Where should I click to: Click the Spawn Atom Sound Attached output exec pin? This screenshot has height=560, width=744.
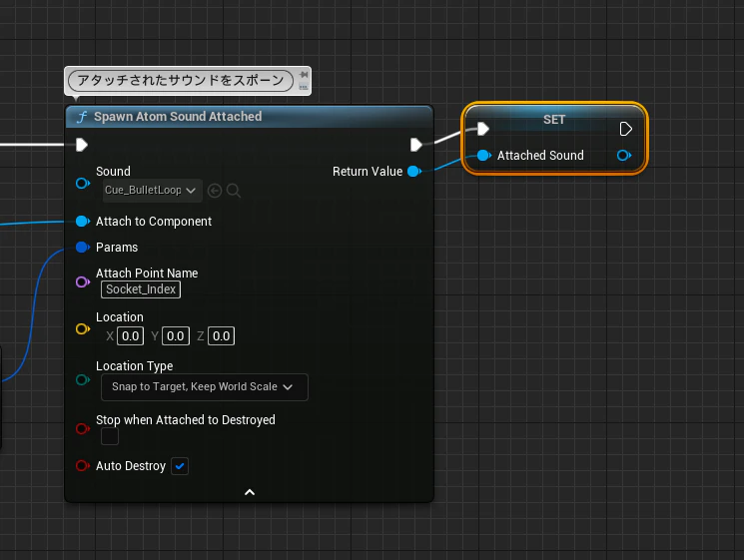pyautogui.click(x=416, y=145)
